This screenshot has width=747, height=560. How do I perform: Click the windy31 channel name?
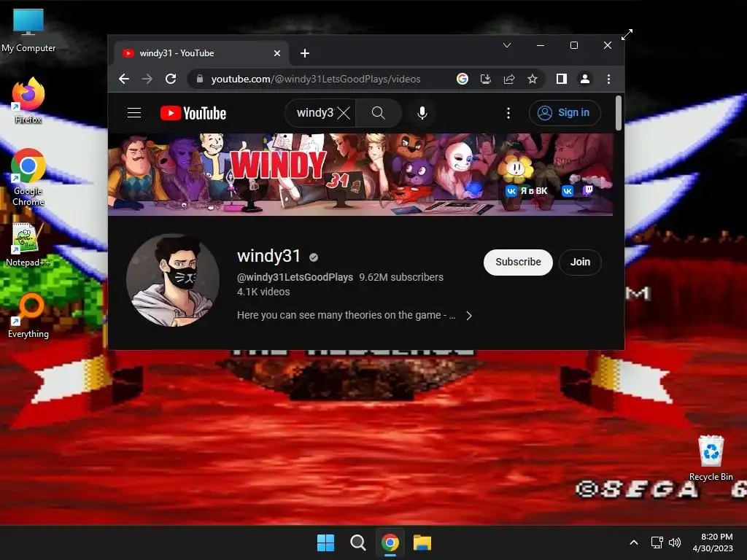tap(268, 256)
